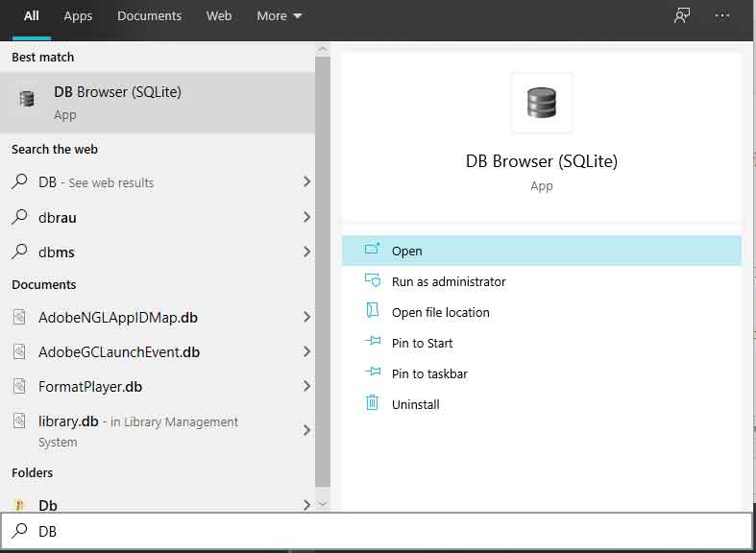Choose Open file location
The width and height of the screenshot is (756, 553).
[542, 312]
